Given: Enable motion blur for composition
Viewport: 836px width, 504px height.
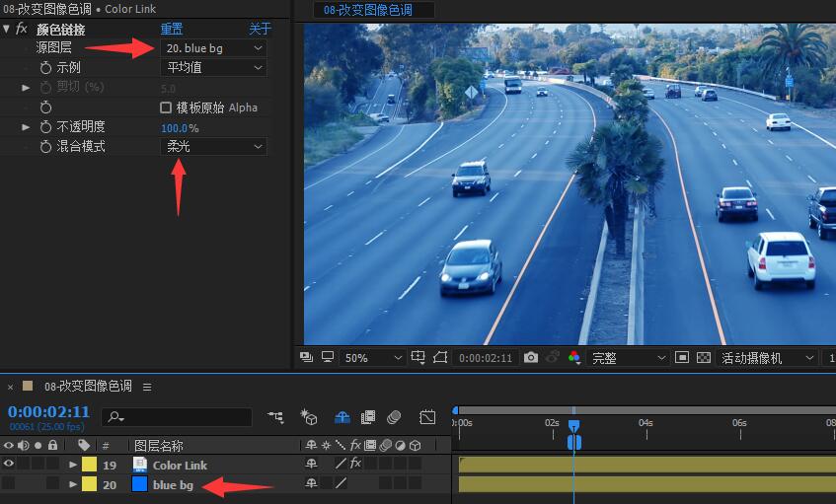Looking at the screenshot, I should 394,417.
